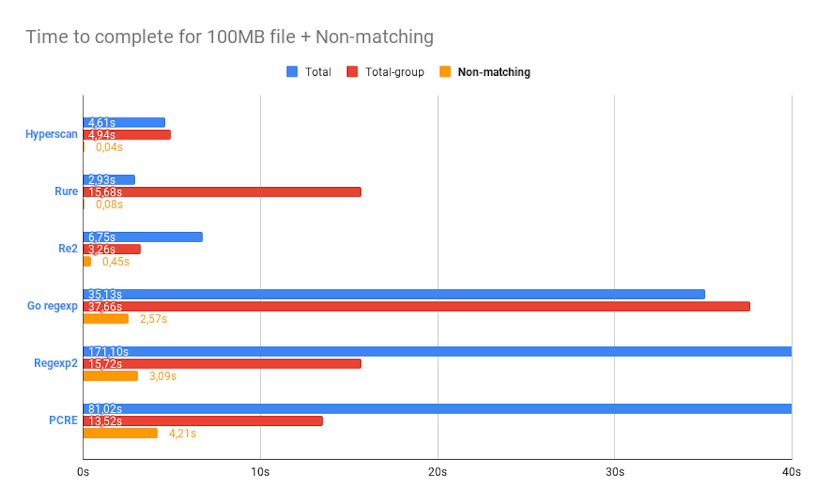
Task: Click the PCRE axis label
Action: pos(63,420)
